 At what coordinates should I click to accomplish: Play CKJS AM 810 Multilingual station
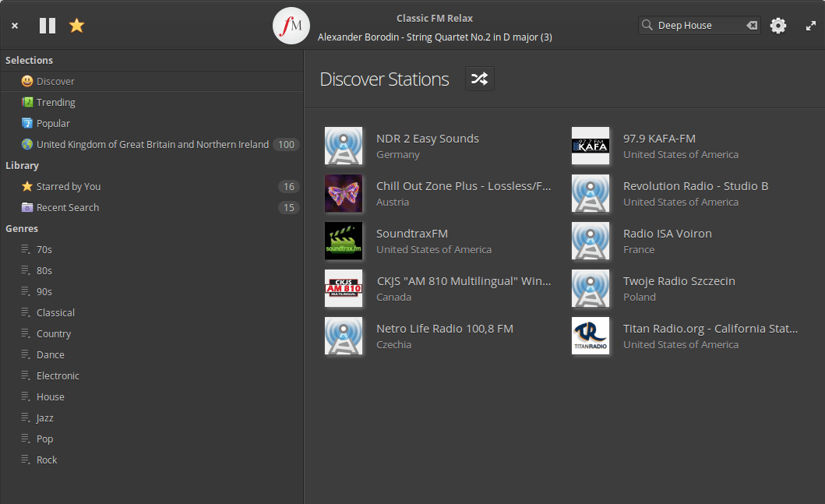[464, 281]
